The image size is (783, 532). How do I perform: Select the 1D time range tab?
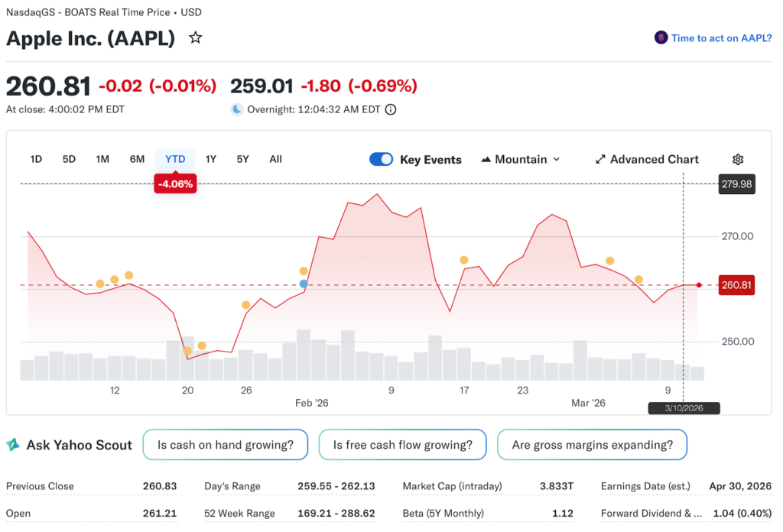(x=36, y=159)
